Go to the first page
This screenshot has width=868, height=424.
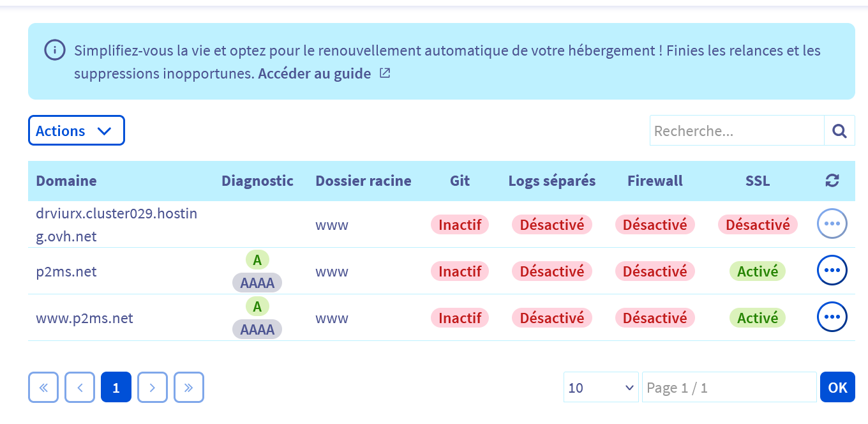(x=43, y=387)
